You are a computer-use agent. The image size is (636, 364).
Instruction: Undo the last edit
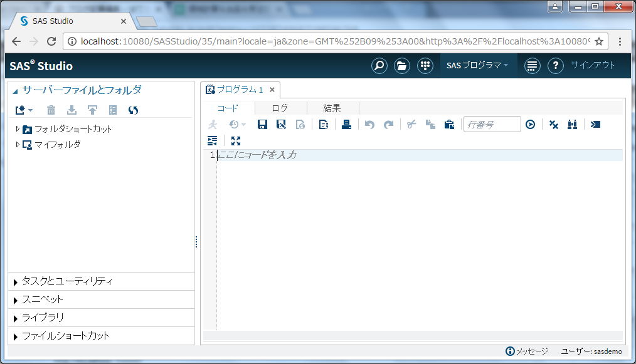pos(369,125)
